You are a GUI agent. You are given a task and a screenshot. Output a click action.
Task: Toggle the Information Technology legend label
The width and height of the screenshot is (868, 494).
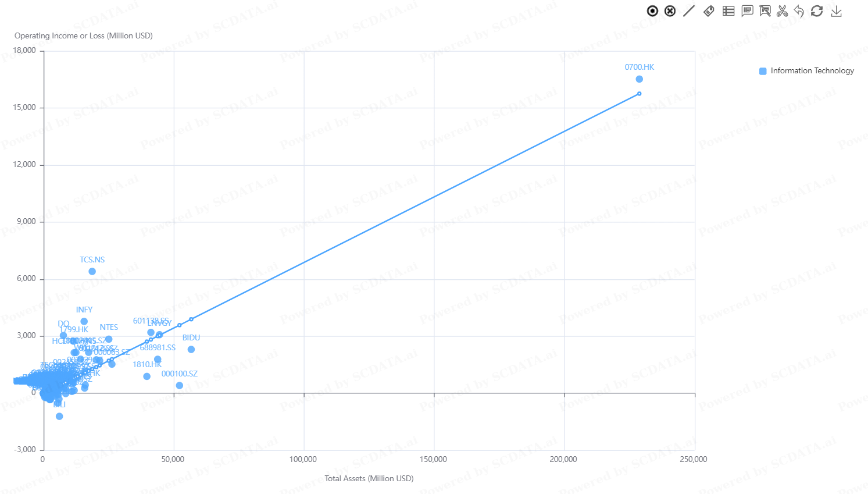click(812, 71)
